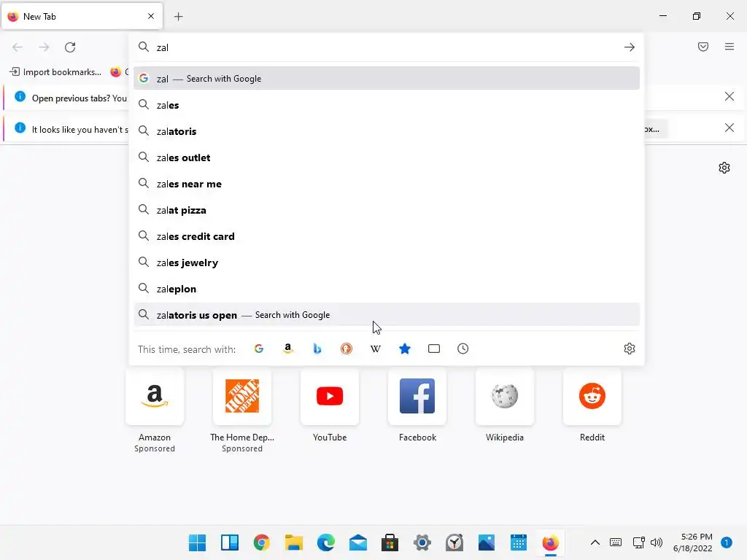The width and height of the screenshot is (747, 560).
Task: Choose 'zales credit card' suggestion
Action: tap(387, 236)
